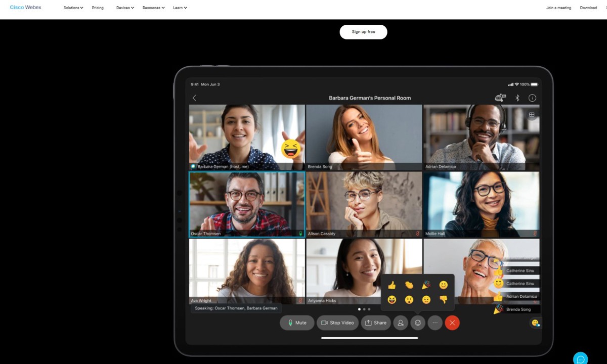This screenshot has width=607, height=364.
Task: Open the reactions smiley button
Action: tap(418, 323)
